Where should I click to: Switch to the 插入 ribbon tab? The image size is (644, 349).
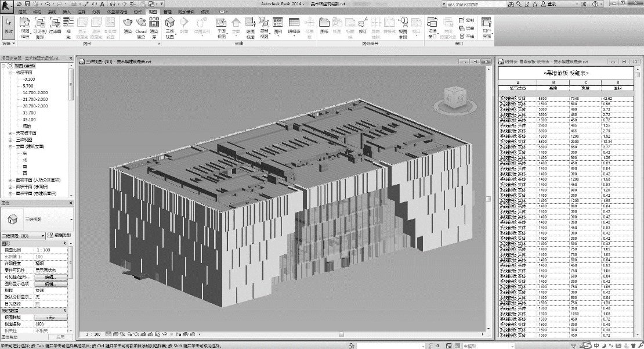tap(67, 12)
